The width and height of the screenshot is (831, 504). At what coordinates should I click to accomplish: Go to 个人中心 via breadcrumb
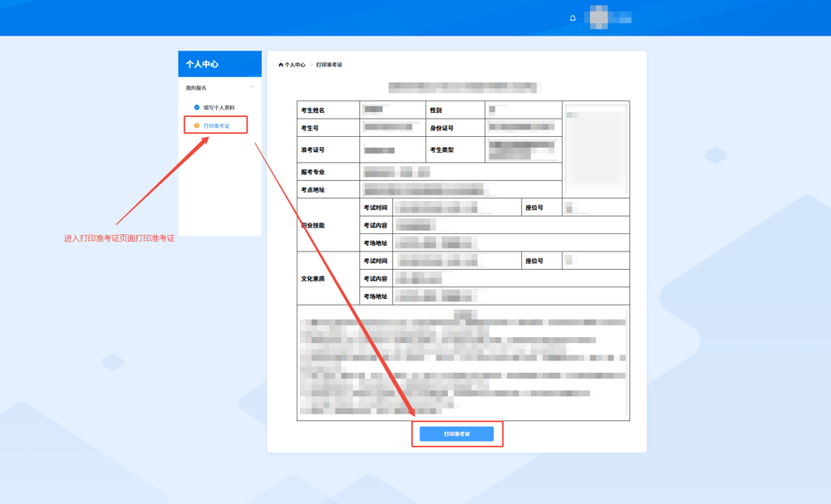point(295,65)
